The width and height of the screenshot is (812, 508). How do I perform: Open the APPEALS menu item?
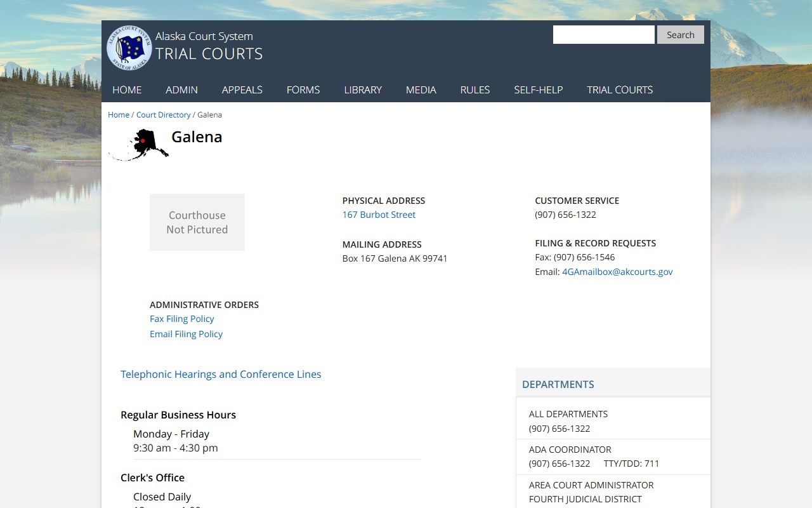pyautogui.click(x=242, y=90)
